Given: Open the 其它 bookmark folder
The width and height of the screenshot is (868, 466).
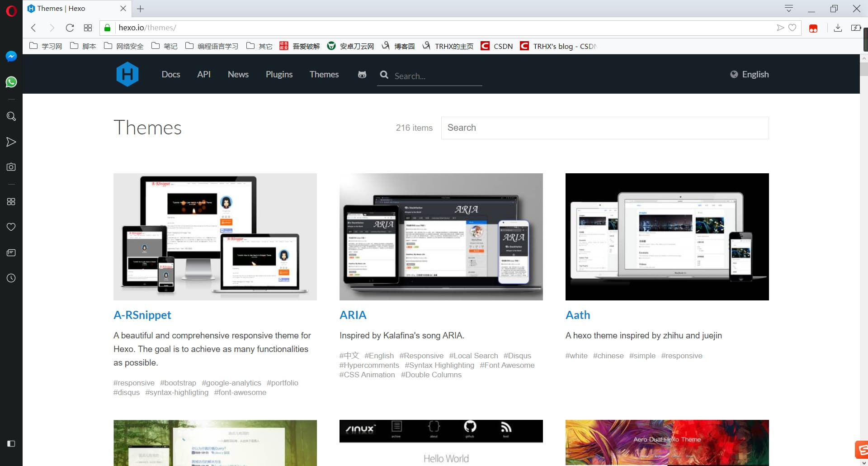Looking at the screenshot, I should [x=259, y=46].
